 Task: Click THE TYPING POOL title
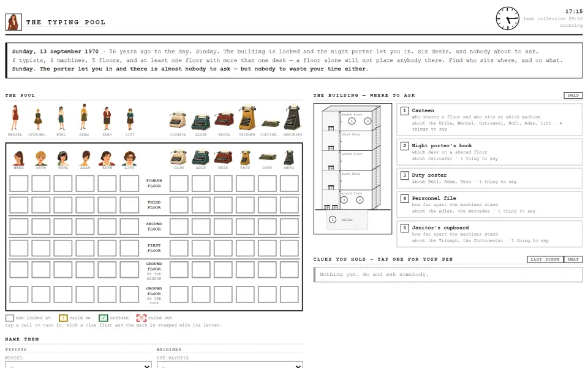tap(66, 22)
